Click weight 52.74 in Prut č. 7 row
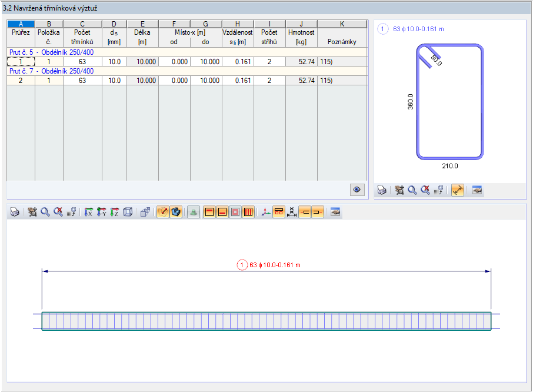Viewport: 533px width, 392px height. click(301, 81)
